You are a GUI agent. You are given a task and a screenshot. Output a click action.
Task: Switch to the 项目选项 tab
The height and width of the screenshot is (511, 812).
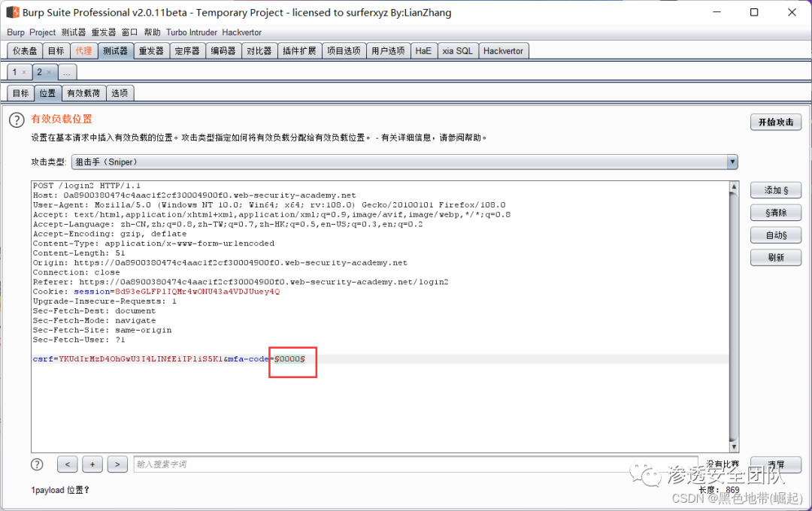344,51
